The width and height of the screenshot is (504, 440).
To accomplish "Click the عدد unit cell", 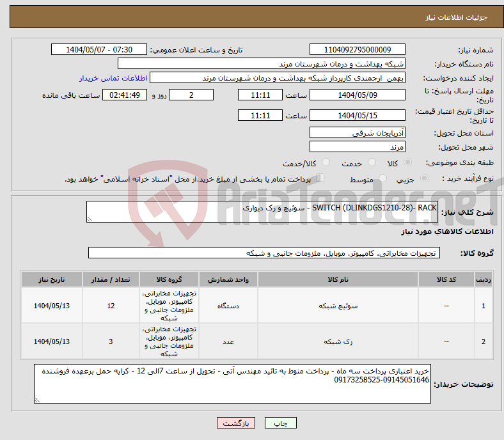I will [228, 342].
